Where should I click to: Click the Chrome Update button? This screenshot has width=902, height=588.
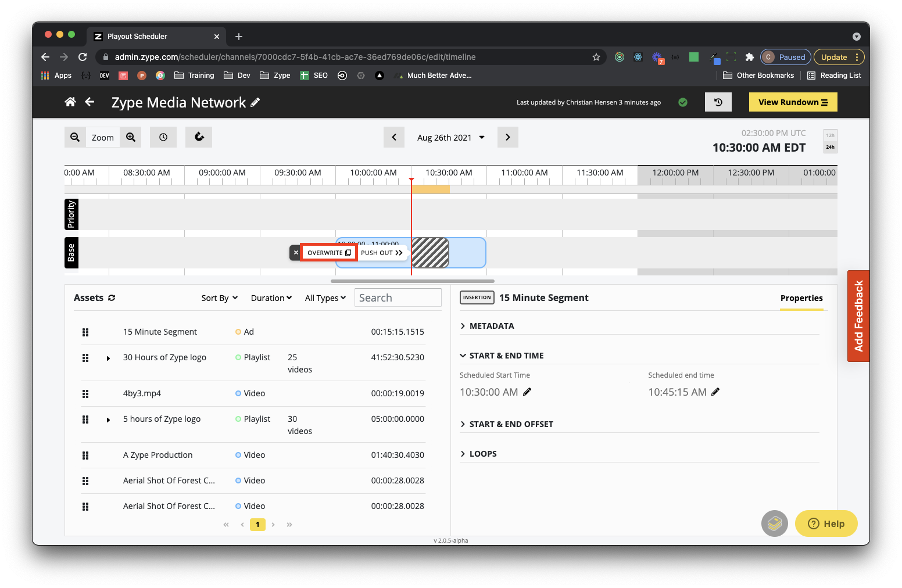pyautogui.click(x=839, y=57)
